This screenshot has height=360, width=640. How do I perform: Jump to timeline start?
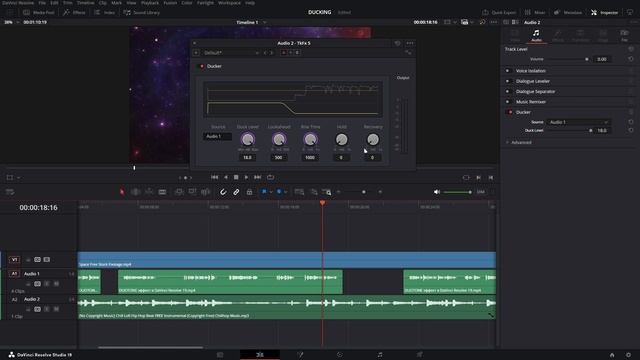tap(214, 178)
